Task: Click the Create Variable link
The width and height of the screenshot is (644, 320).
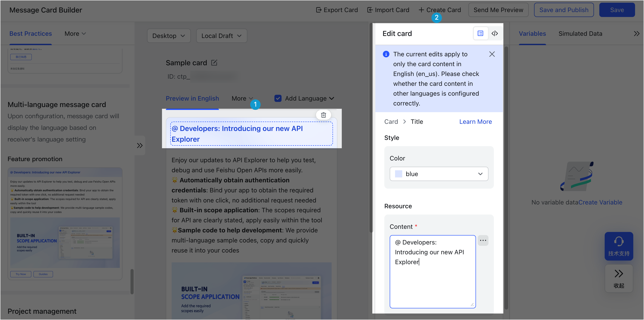Action: click(600, 202)
